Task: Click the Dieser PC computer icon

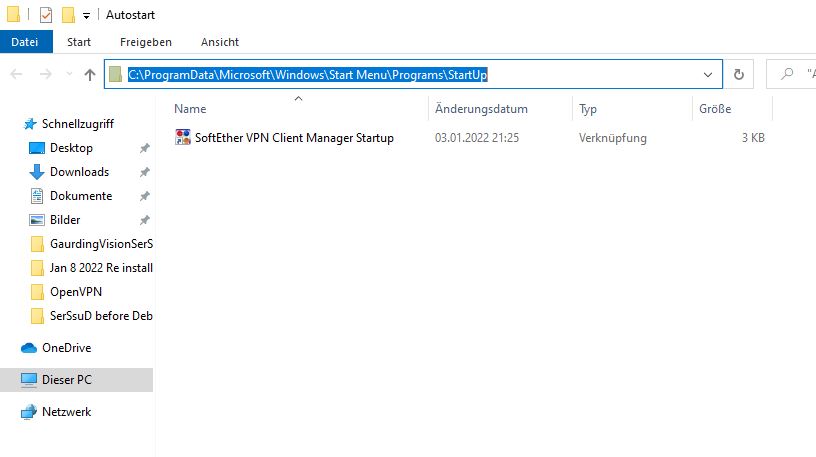Action: [29, 379]
